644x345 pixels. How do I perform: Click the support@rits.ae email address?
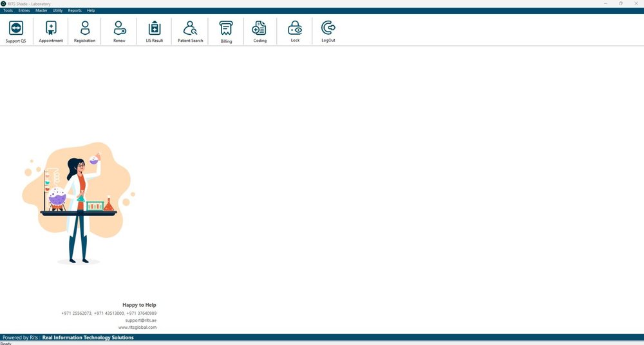click(x=141, y=320)
